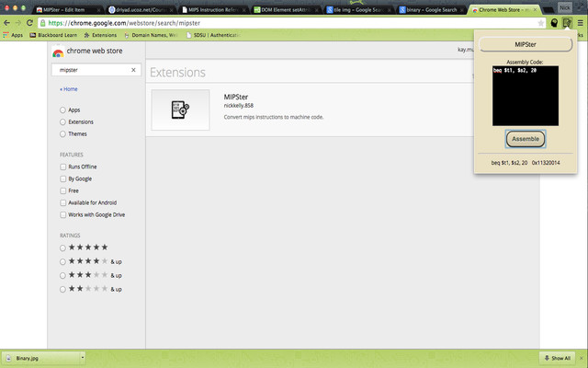Select the five star rating filter
This screenshot has height=368, width=588.
click(x=62, y=247)
